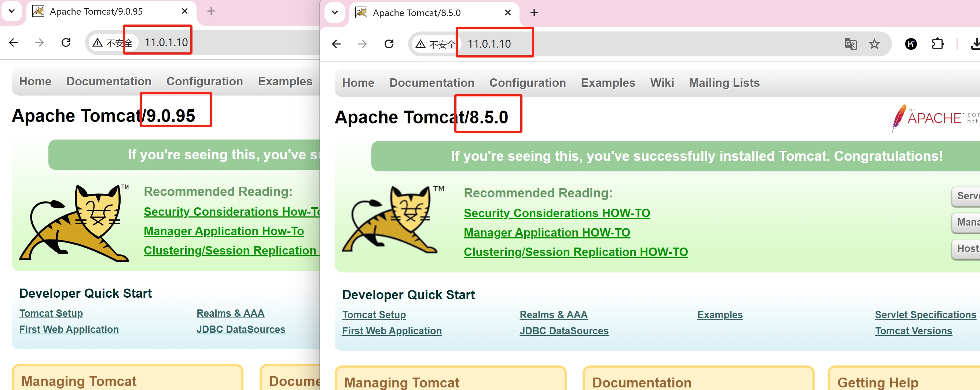Click not-secure warning badge in left window

(x=113, y=42)
